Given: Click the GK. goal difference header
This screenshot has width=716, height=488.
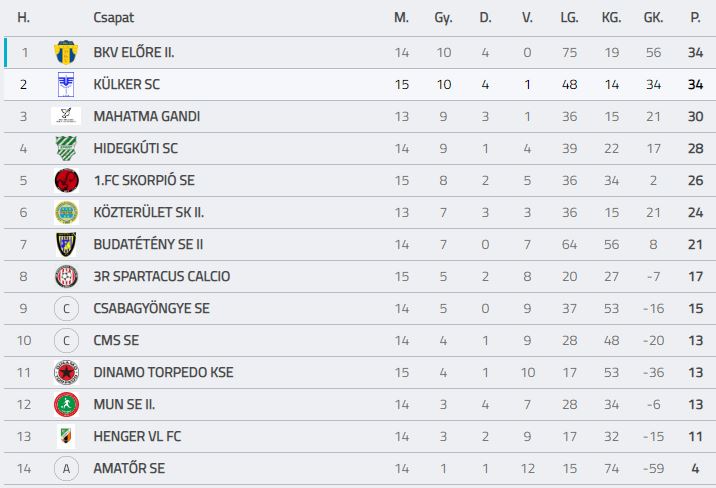Looking at the screenshot, I should point(653,18).
